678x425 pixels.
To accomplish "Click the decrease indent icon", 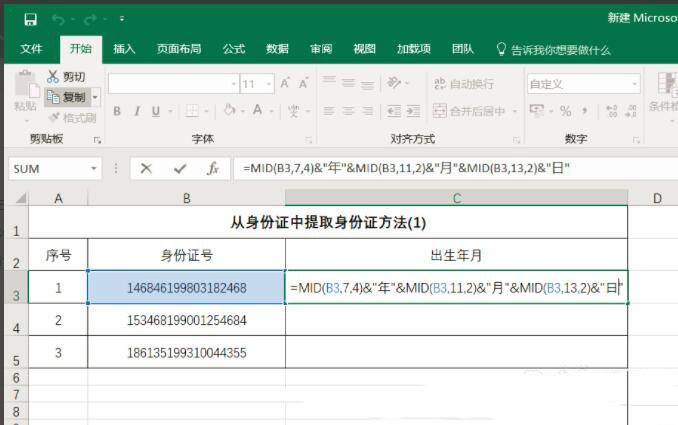I will tap(394, 111).
